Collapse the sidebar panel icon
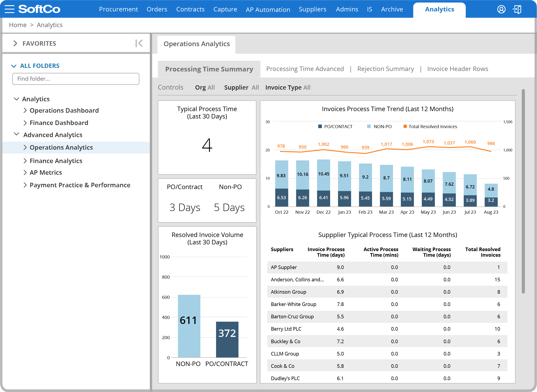537x392 pixels. (139, 43)
